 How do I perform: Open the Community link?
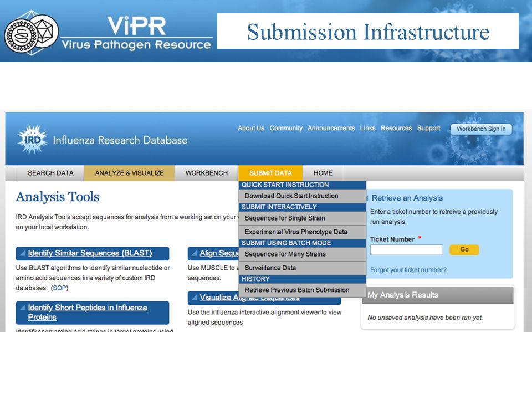point(286,128)
